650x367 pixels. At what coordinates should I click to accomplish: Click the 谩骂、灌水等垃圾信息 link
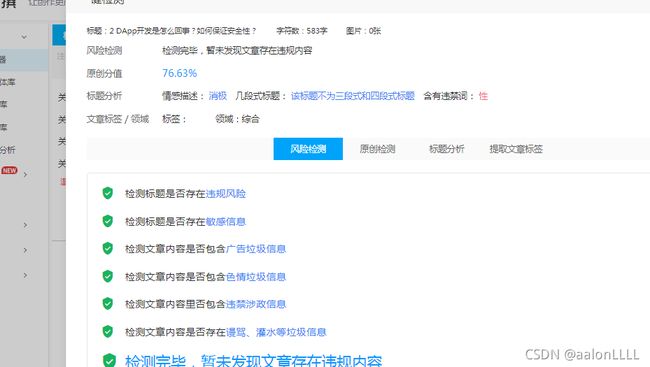[x=276, y=332]
